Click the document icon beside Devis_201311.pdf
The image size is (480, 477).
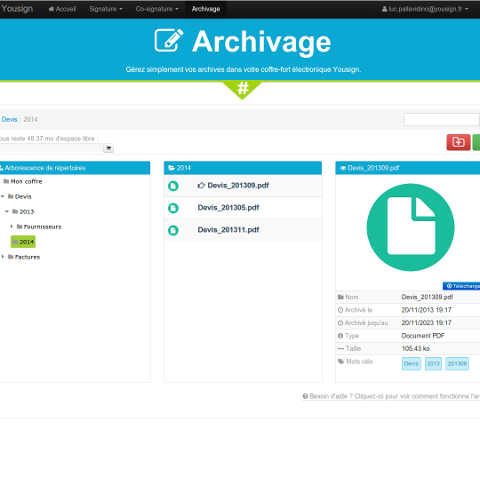point(173,230)
